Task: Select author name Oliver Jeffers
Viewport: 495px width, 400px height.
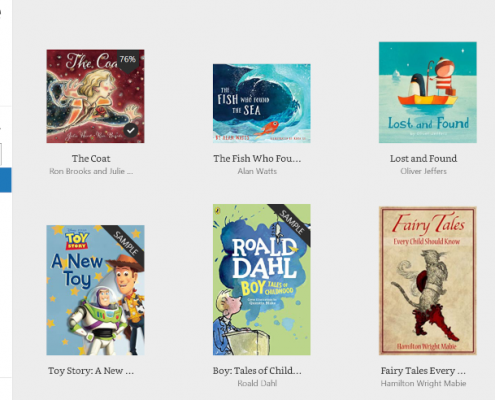Action: click(x=423, y=171)
